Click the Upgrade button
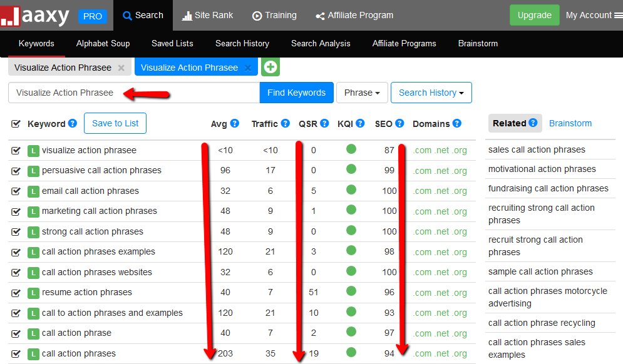Viewport: 623px width, 364px height. click(x=534, y=15)
